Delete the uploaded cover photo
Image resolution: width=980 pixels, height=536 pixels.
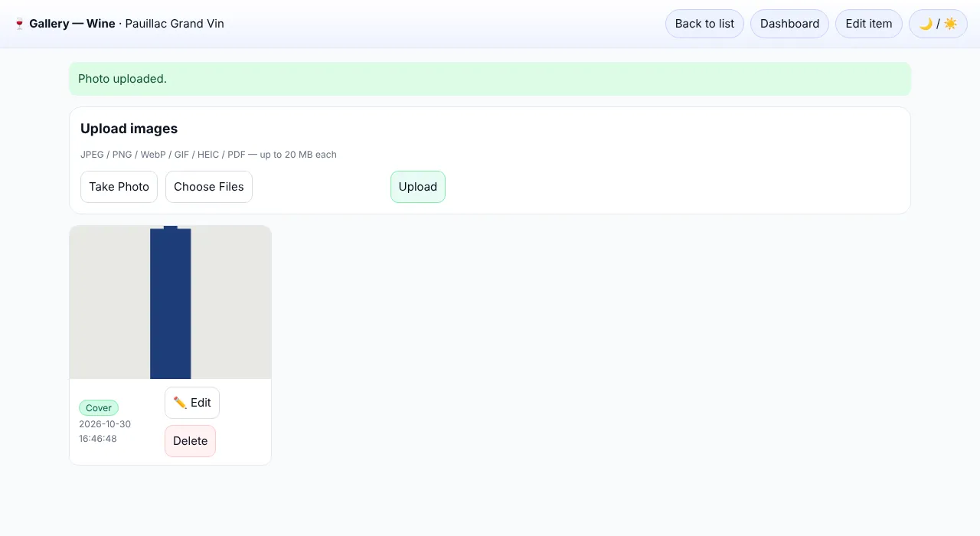click(190, 441)
